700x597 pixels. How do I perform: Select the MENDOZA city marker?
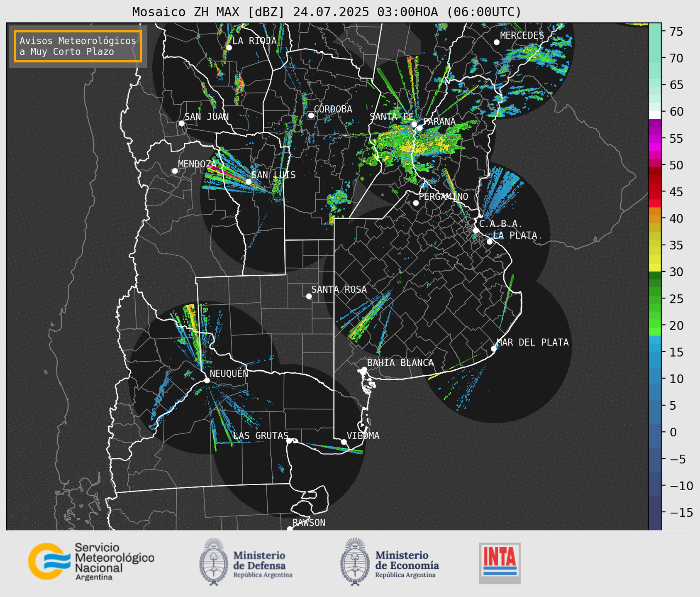(x=175, y=171)
